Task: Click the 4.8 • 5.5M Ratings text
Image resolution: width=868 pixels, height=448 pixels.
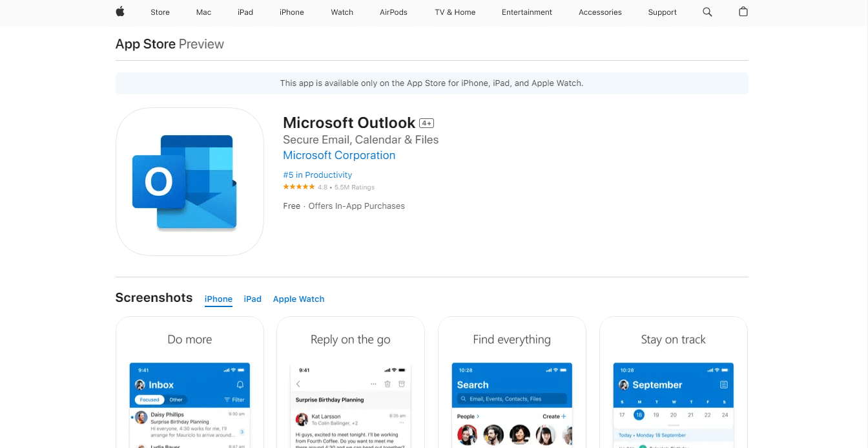Action: click(x=346, y=187)
